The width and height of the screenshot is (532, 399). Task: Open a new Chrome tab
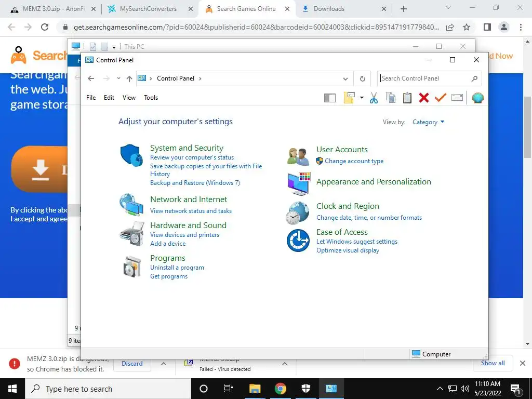[403, 9]
